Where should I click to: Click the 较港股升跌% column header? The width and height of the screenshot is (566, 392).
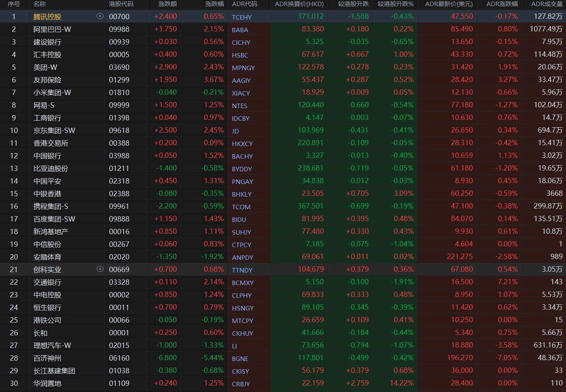click(395, 4)
